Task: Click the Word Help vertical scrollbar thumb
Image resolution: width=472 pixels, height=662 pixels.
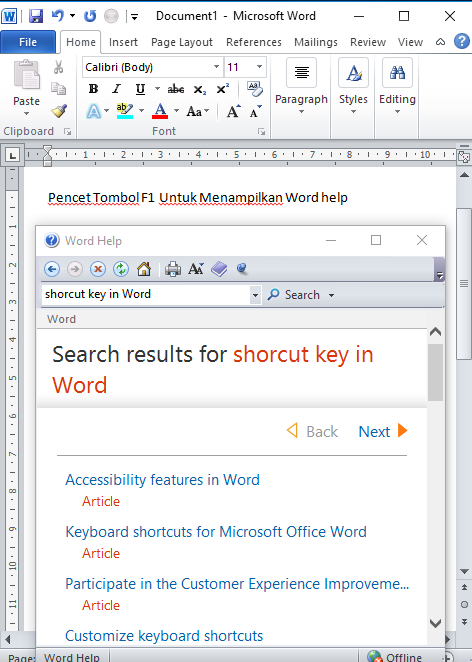Action: (435, 372)
